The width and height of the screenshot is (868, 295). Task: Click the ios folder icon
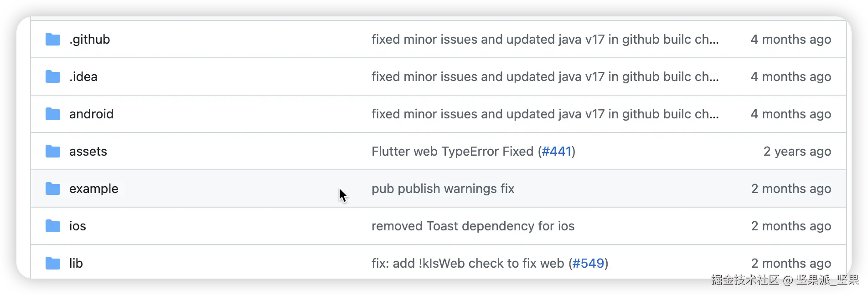53,226
